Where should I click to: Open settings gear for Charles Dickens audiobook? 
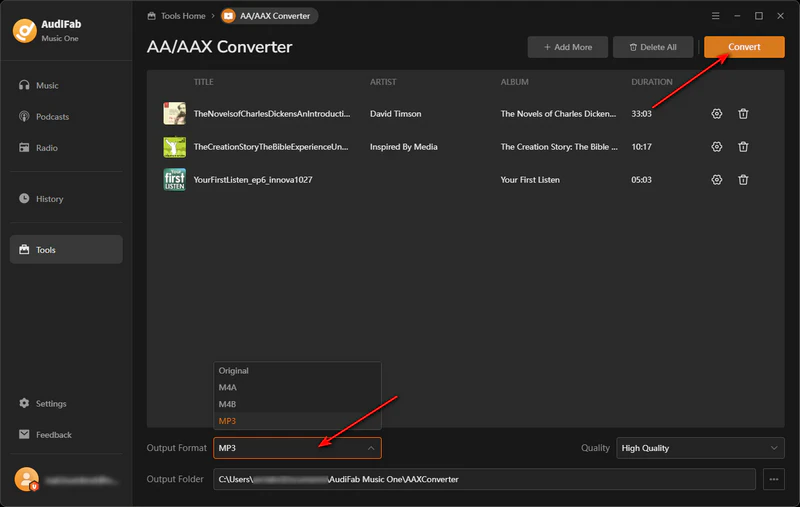pyautogui.click(x=716, y=114)
